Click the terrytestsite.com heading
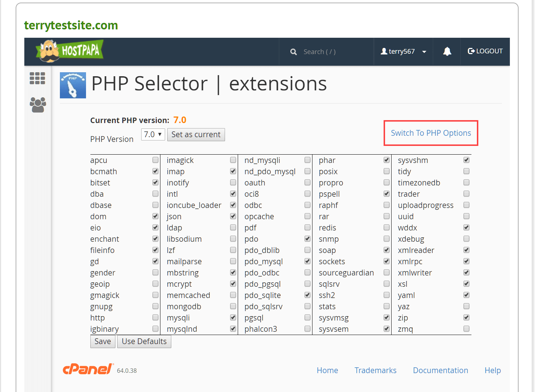 (71, 25)
